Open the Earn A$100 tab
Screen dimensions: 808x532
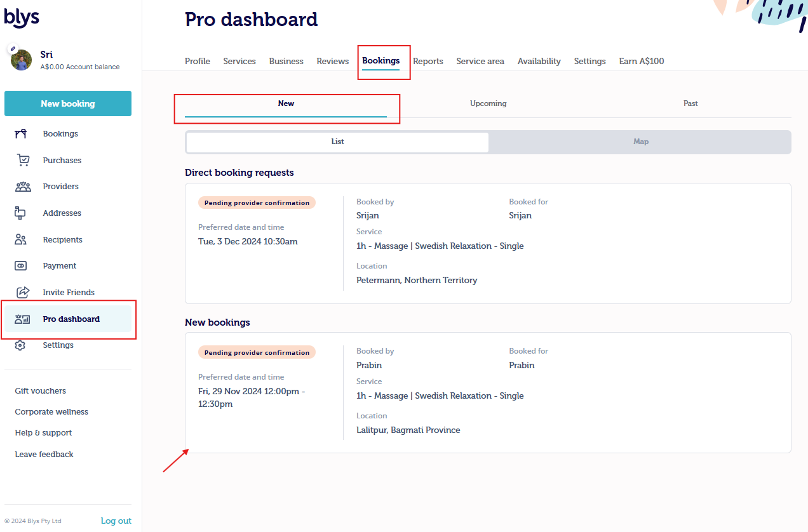642,62
